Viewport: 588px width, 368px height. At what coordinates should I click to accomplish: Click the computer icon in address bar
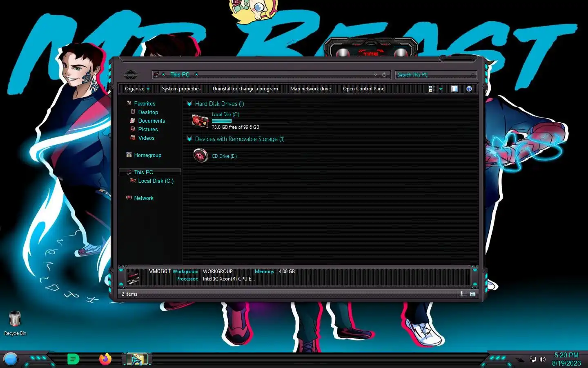pos(156,74)
